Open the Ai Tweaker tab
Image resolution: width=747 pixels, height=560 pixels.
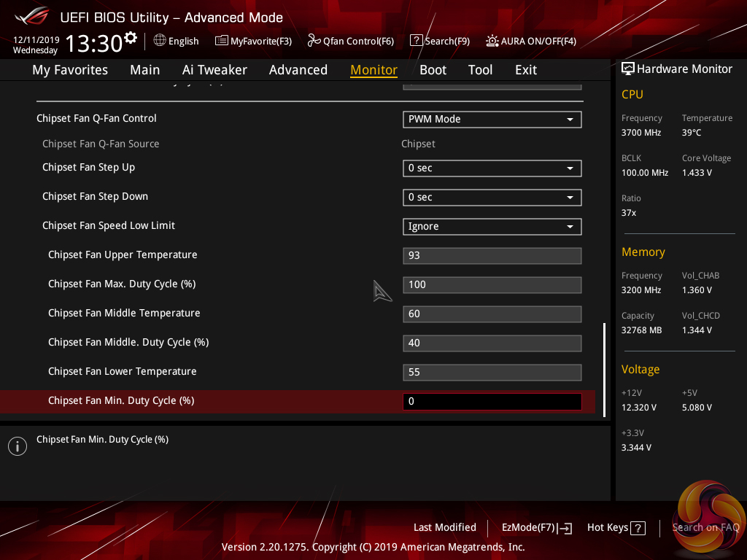[214, 70]
